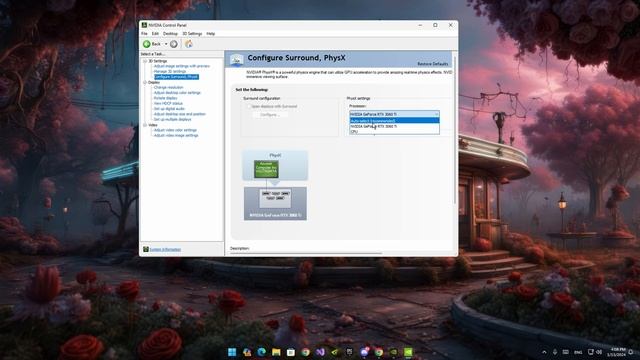This screenshot has width=640, height=360.
Task: Click the Forward navigation arrow icon
Action: (x=174, y=44)
